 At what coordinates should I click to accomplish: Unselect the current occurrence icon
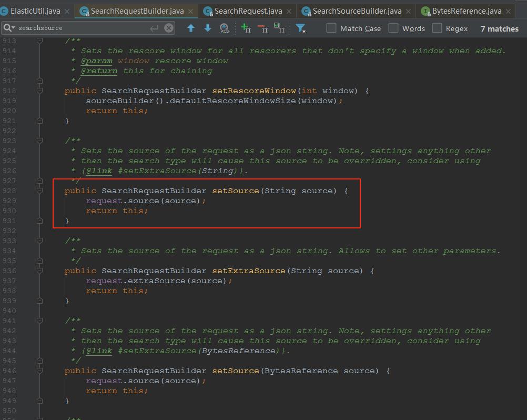pyautogui.click(x=263, y=28)
